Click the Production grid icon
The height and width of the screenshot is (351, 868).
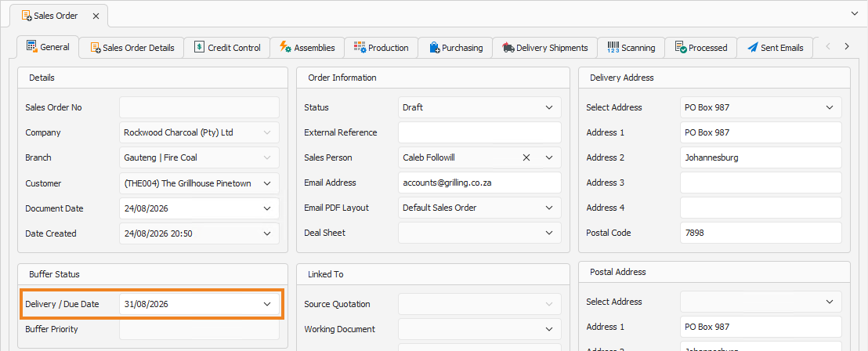click(360, 48)
